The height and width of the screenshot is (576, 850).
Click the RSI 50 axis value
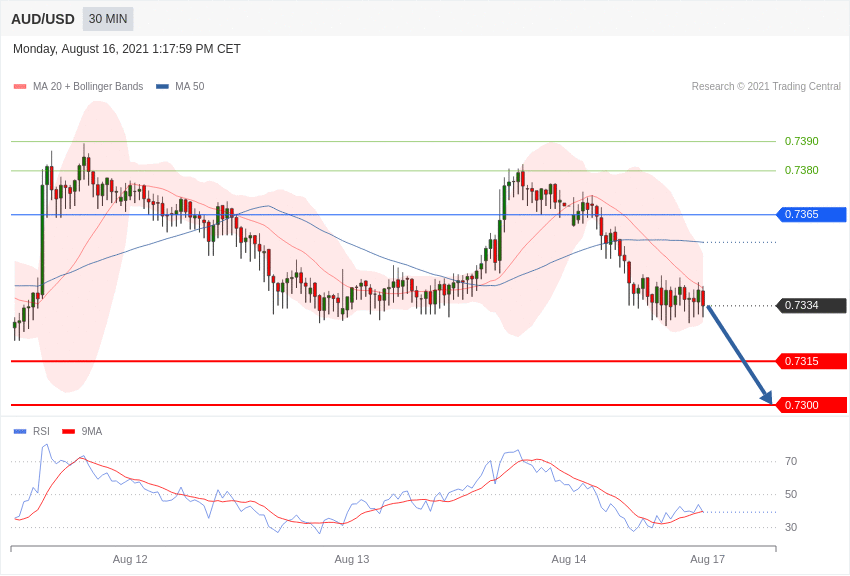coord(791,495)
